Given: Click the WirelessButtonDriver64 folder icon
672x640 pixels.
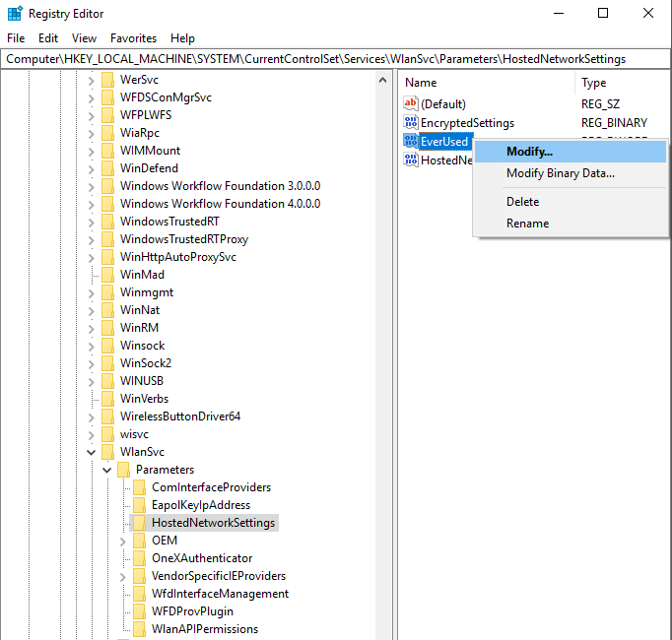Looking at the screenshot, I should 108,416.
